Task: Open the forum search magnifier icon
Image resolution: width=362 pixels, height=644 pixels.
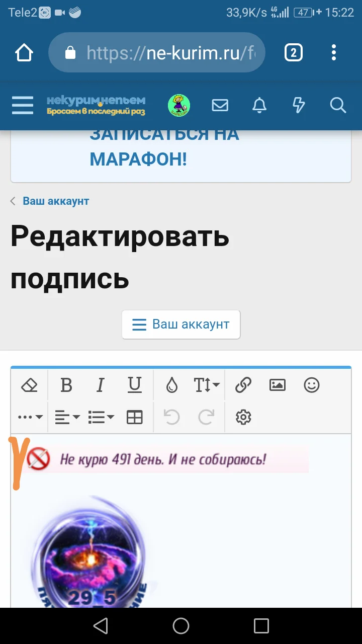Action: 338,106
